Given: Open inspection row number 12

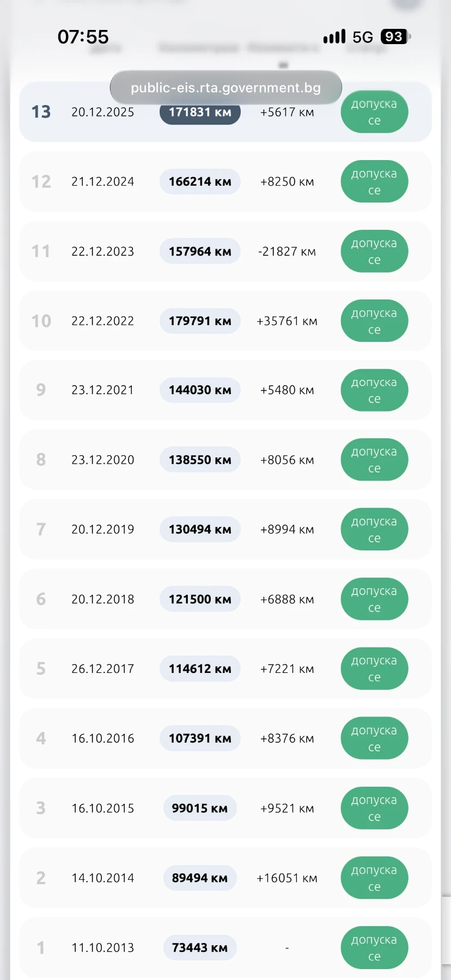Looking at the screenshot, I should pyautogui.click(x=225, y=181).
